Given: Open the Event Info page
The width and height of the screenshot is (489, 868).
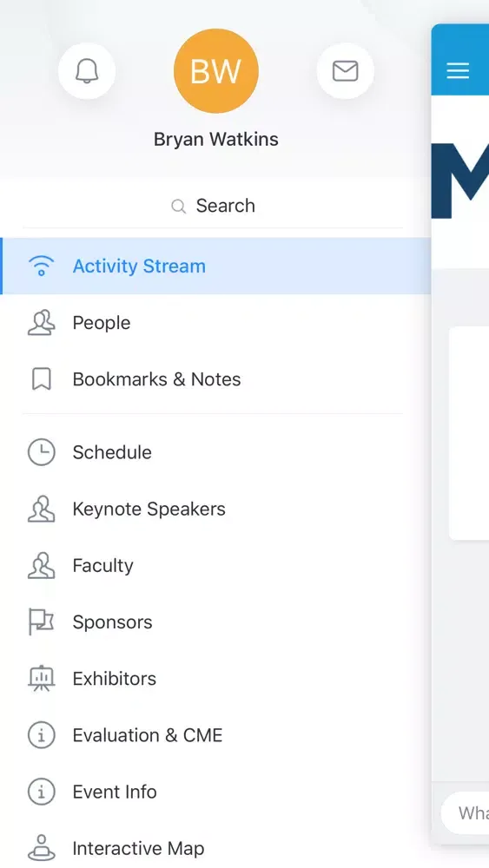Looking at the screenshot, I should (216, 792).
